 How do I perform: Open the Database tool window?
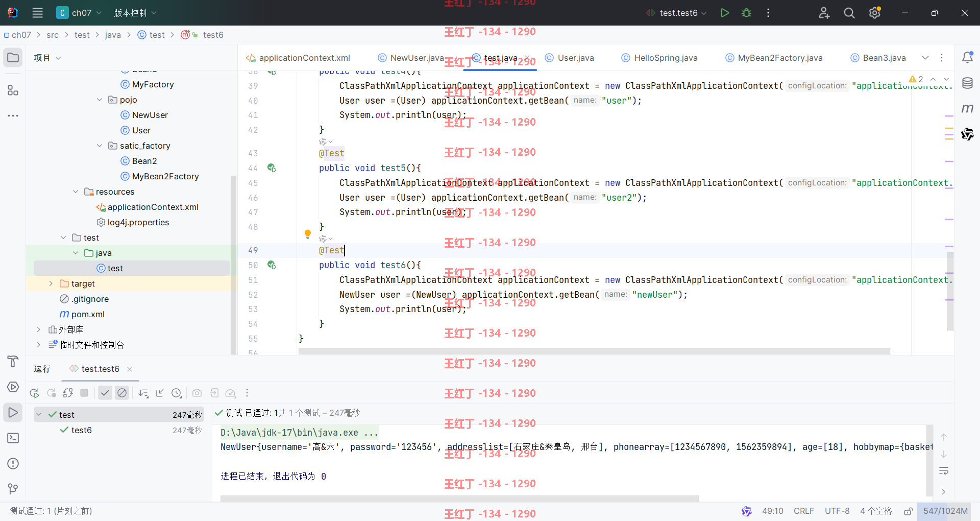967,83
